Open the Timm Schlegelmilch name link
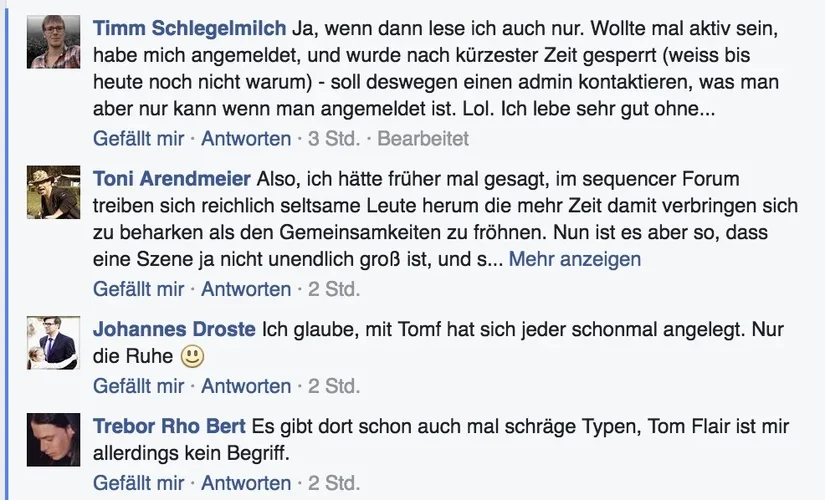This screenshot has height=500, width=825. (x=189, y=29)
